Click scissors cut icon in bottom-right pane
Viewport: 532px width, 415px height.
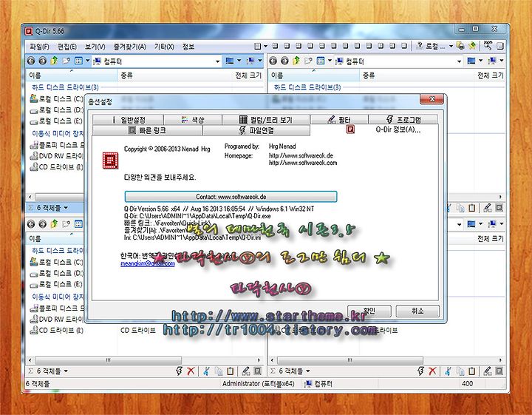(x=448, y=371)
